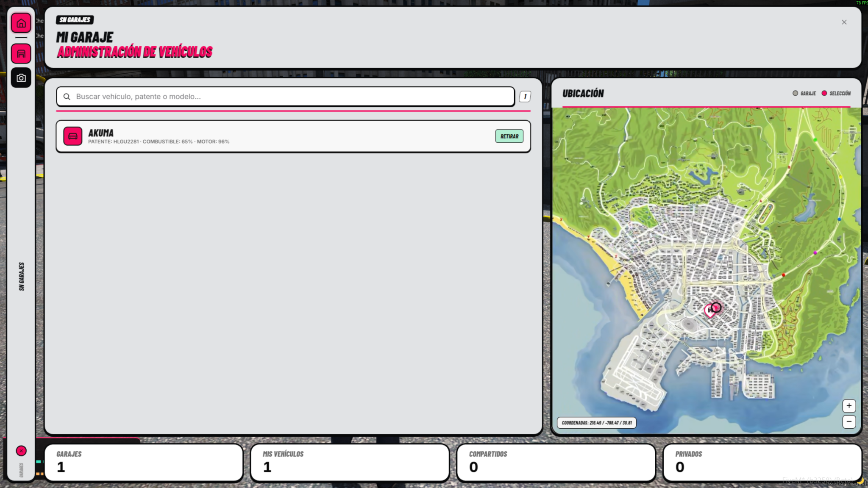
Task: Click the Akuma vehicle car icon
Action: 73,136
